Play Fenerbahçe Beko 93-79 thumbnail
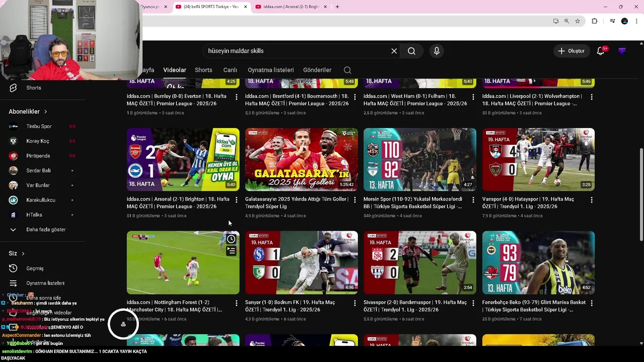This screenshot has height=362, width=644. [538, 262]
